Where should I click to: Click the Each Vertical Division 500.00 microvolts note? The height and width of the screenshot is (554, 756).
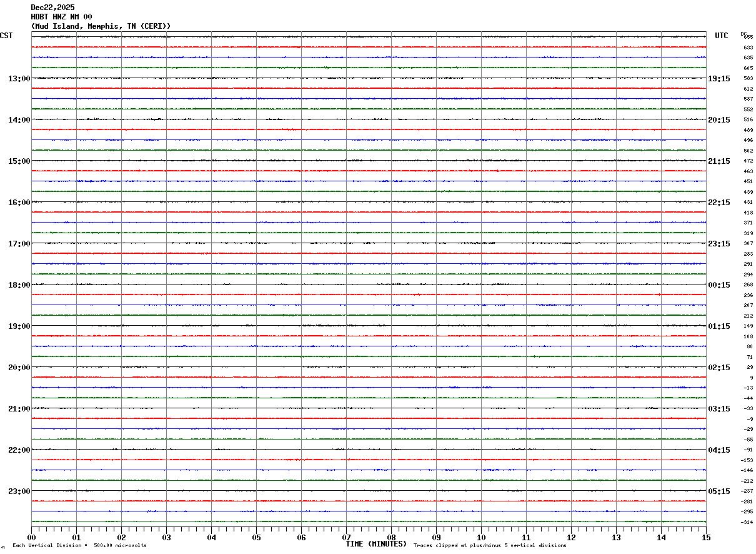(79, 546)
